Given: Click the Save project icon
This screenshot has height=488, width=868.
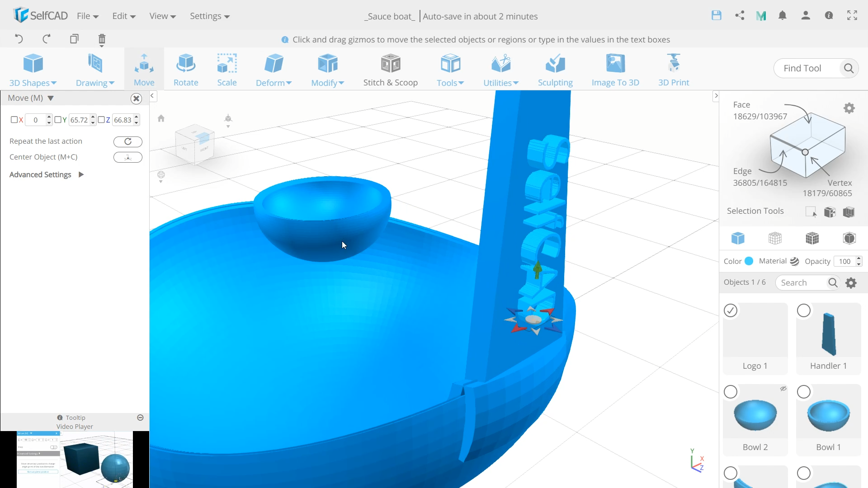Looking at the screenshot, I should coord(717,15).
